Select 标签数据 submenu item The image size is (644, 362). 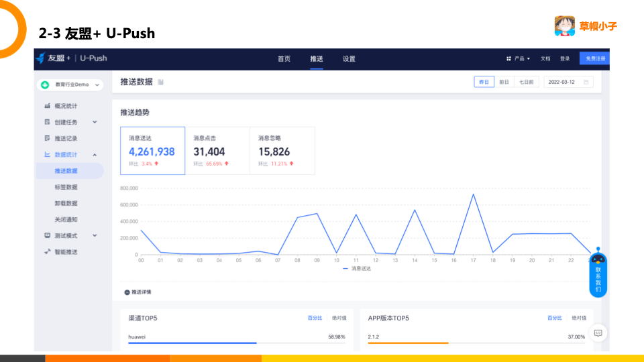pyautogui.click(x=66, y=187)
